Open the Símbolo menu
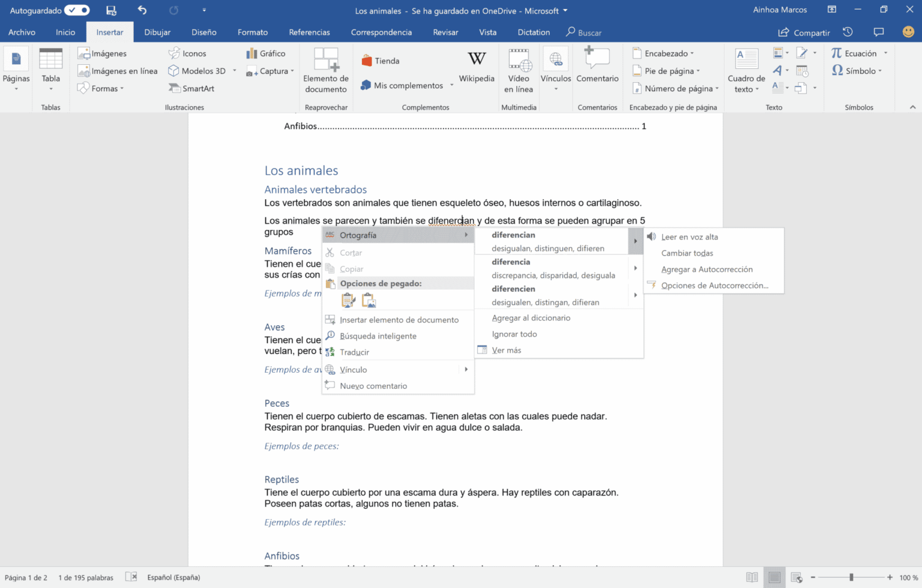The image size is (922, 588). point(857,71)
